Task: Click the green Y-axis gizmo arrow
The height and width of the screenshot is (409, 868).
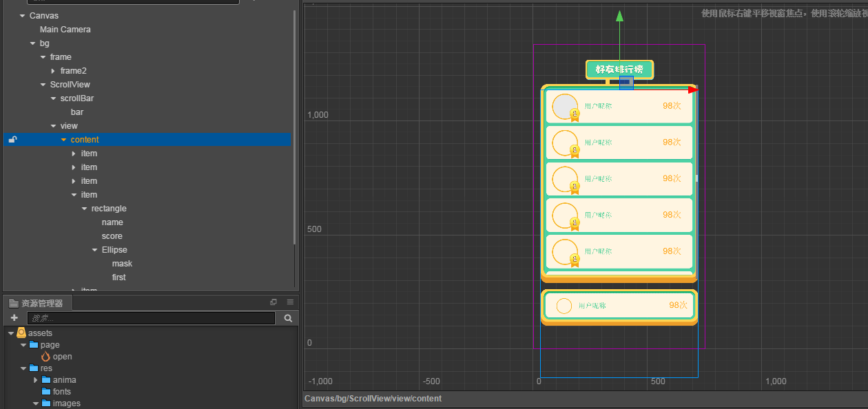Action: [619, 17]
